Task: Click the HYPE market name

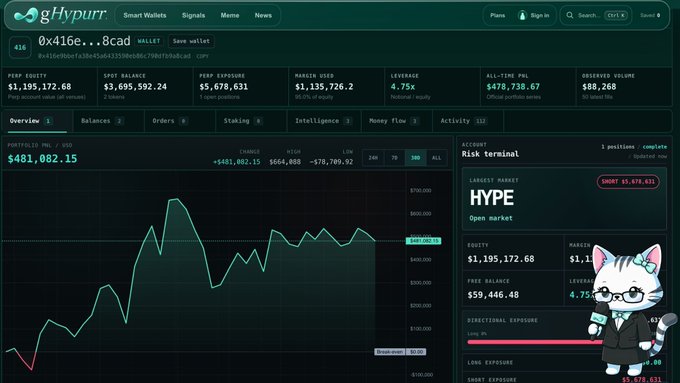Action: 492,198
